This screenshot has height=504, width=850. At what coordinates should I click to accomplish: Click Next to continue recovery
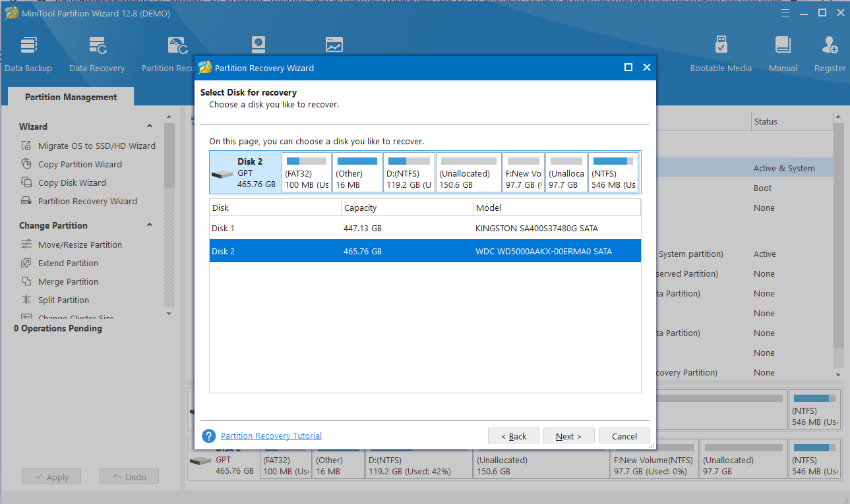(x=569, y=436)
